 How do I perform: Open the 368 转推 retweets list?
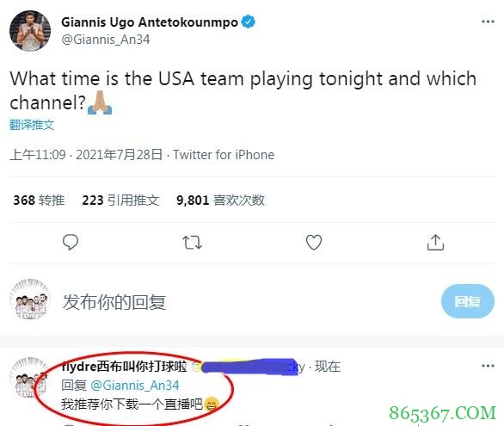pyautogui.click(x=39, y=200)
